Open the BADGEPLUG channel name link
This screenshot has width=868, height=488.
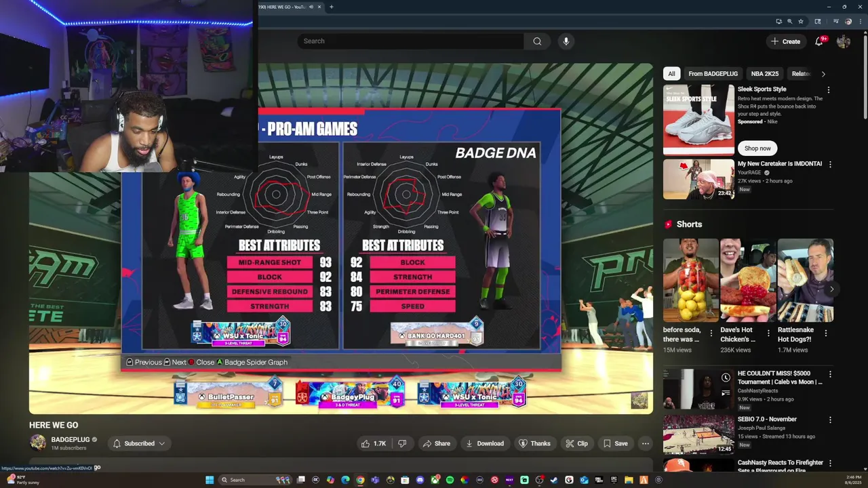[x=71, y=440]
